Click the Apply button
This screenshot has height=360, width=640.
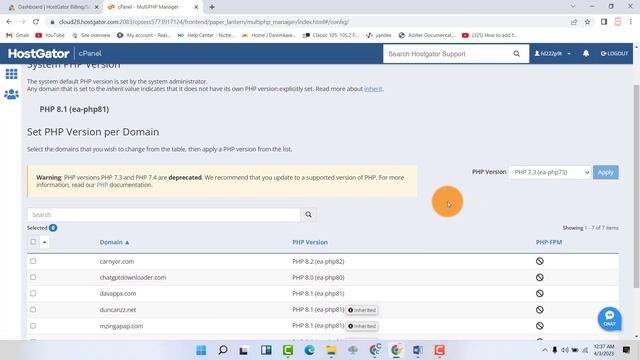pyautogui.click(x=606, y=172)
